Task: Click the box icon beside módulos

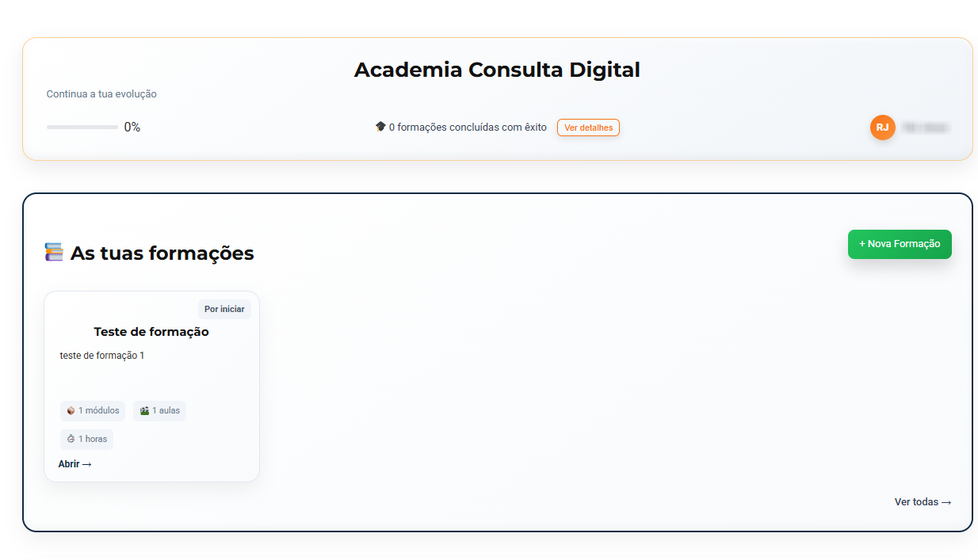Action: click(71, 411)
